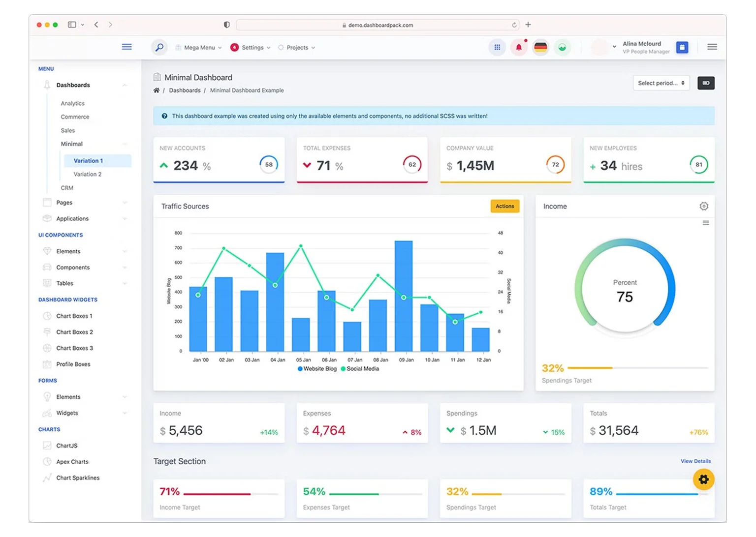
Task: Toggle Website Blog series in chart legend
Action: coord(317,369)
